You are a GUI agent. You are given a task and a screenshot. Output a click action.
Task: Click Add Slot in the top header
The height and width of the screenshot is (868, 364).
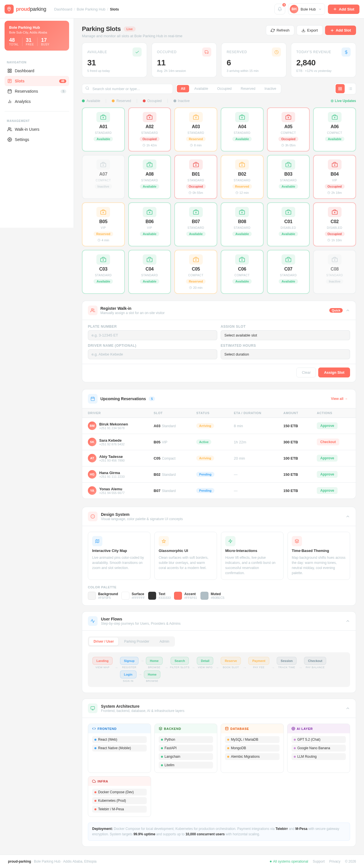point(344,9)
